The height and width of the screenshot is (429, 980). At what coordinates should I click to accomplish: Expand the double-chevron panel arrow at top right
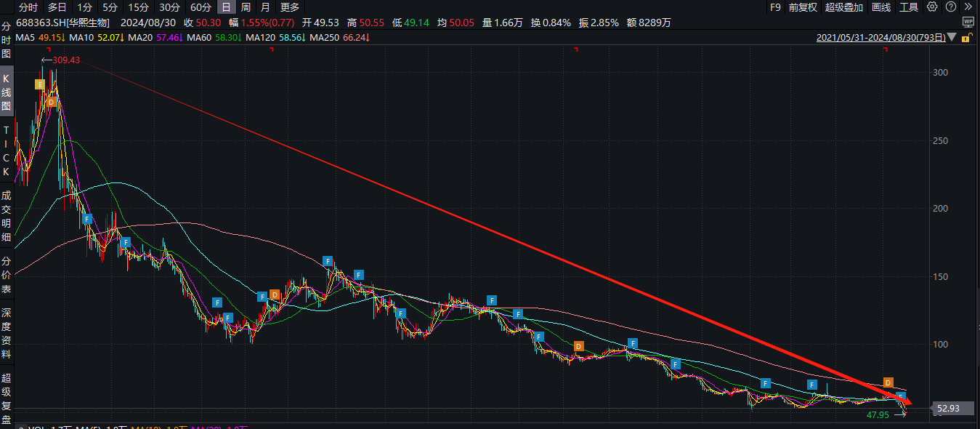click(x=968, y=7)
